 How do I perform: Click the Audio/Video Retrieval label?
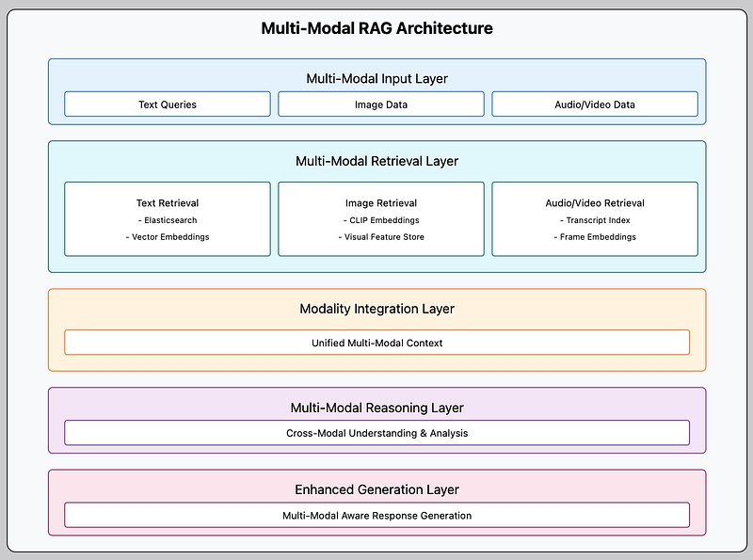click(x=595, y=203)
